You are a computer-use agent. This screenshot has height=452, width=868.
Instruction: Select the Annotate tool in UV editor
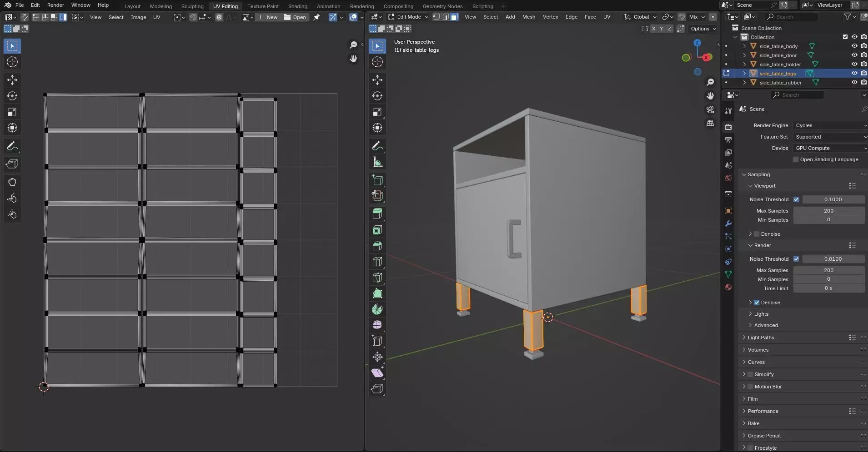(12, 146)
